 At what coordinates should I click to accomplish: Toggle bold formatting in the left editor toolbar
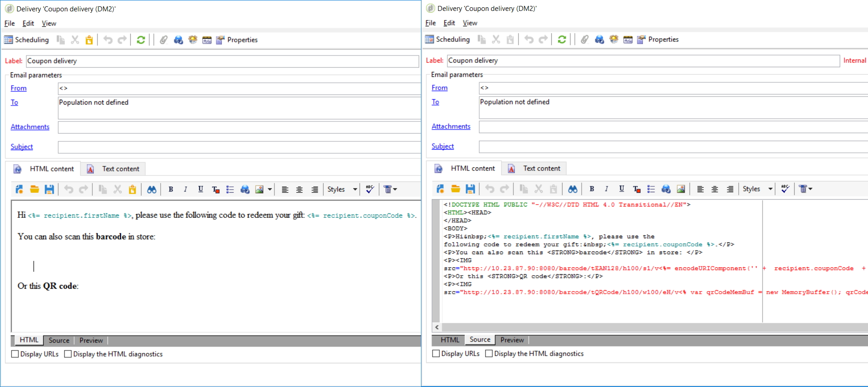coord(171,190)
